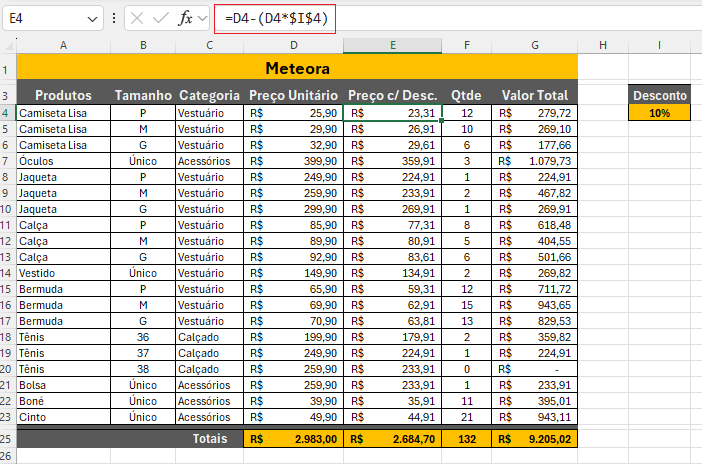Expand the formula bar chevron beside fx

tap(202, 19)
